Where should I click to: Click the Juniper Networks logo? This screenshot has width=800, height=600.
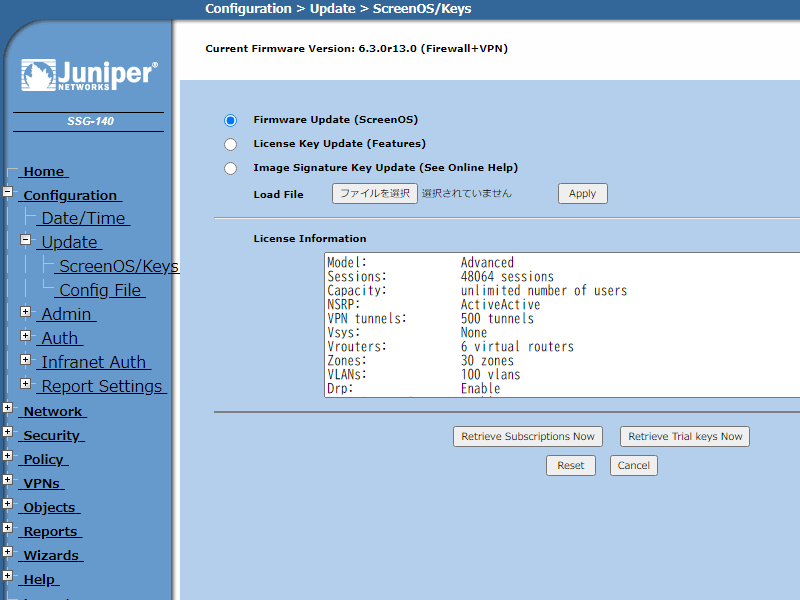[x=89, y=76]
